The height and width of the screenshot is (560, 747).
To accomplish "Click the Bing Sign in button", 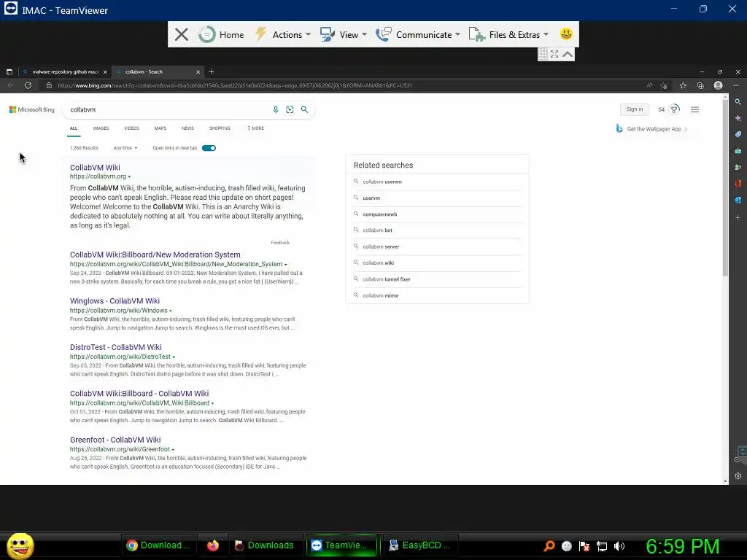I will pyautogui.click(x=634, y=109).
